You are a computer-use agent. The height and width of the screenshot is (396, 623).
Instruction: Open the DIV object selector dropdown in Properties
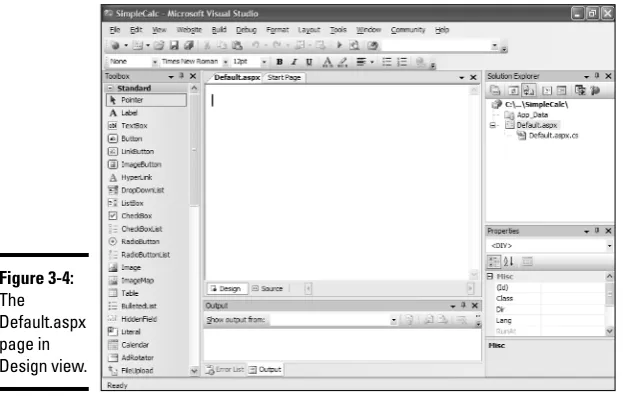[609, 246]
